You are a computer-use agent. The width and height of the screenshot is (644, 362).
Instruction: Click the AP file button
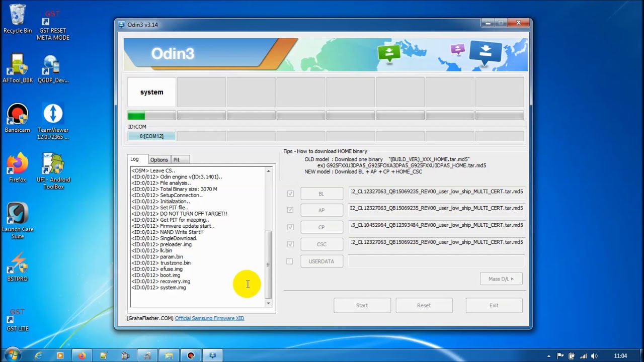click(321, 210)
